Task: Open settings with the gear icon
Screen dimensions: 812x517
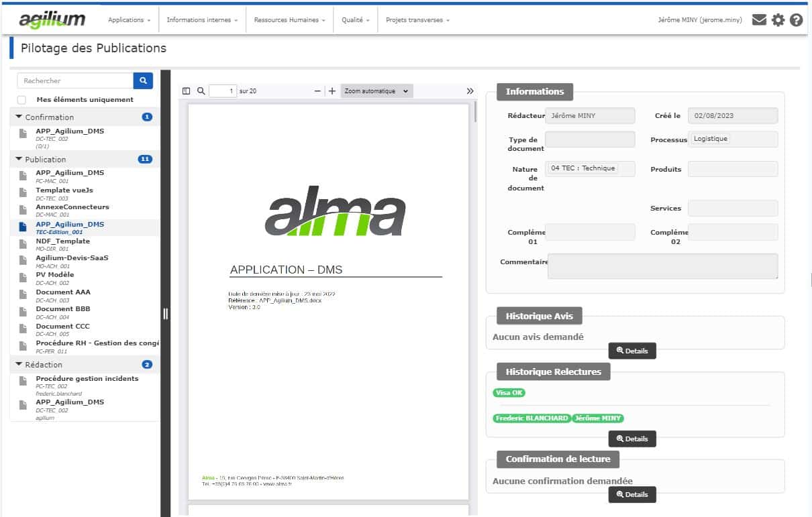Action: (778, 19)
